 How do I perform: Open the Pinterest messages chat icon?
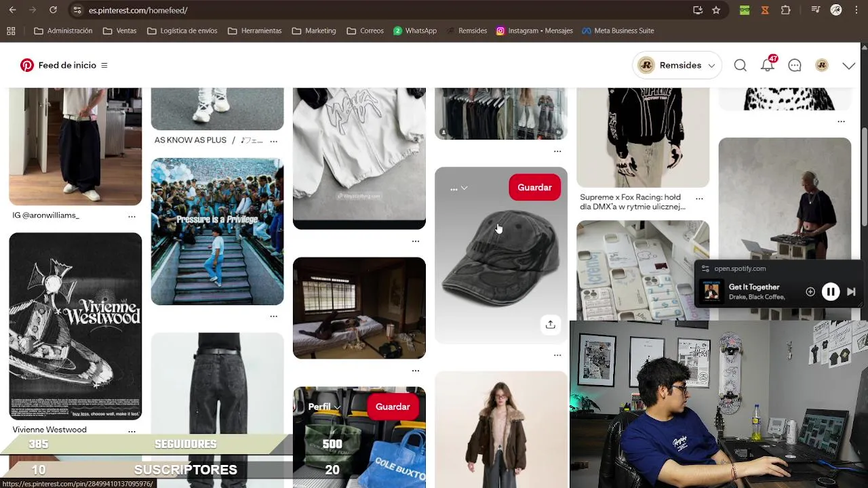coord(795,65)
